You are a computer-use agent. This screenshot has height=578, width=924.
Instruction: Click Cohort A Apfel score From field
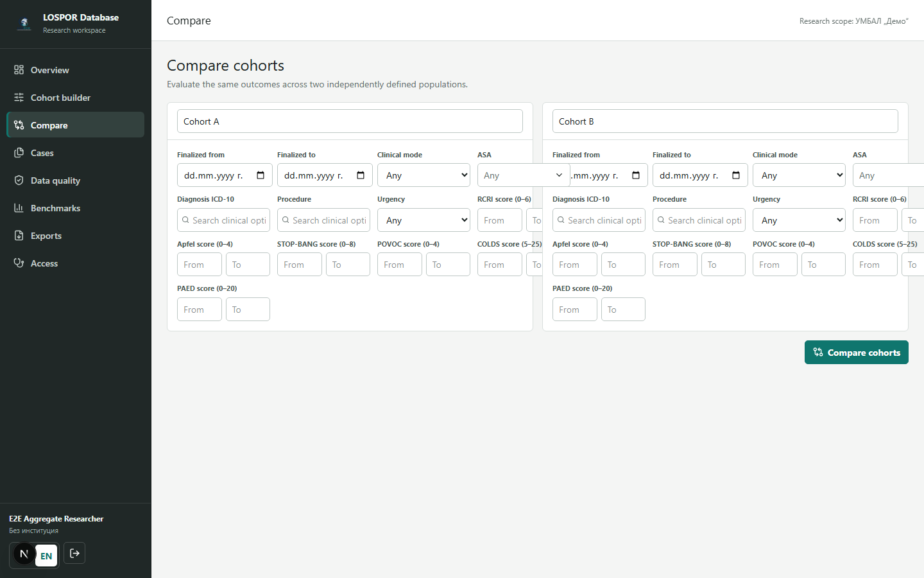[200, 265]
